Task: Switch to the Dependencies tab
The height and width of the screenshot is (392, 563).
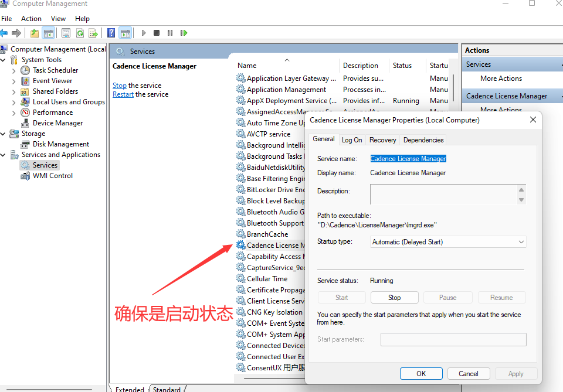Action: pyautogui.click(x=423, y=140)
